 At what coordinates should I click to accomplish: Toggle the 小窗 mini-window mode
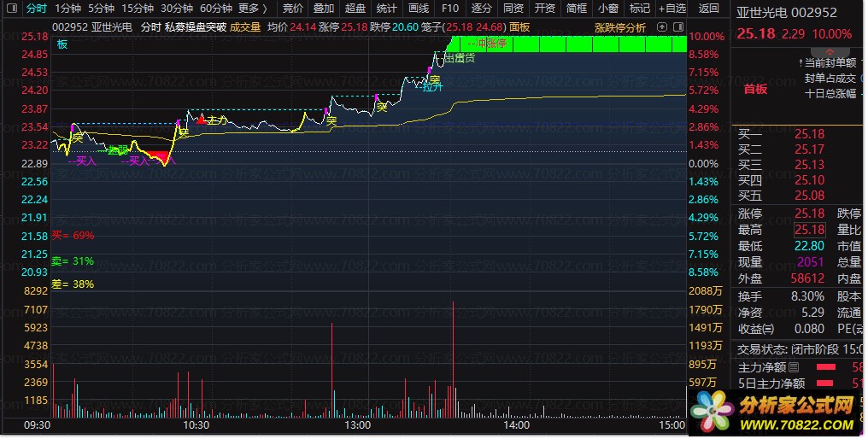coord(607,9)
